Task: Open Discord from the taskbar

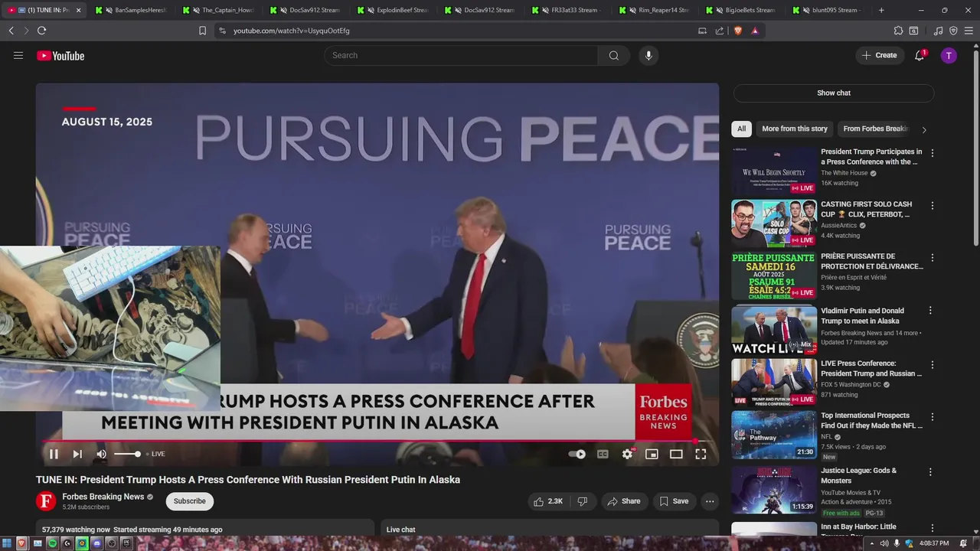Action: [96, 543]
